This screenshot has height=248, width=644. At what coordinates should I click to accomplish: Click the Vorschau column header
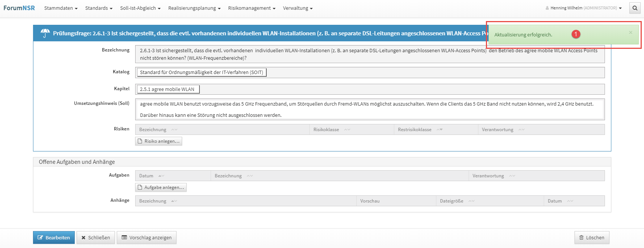(396, 201)
